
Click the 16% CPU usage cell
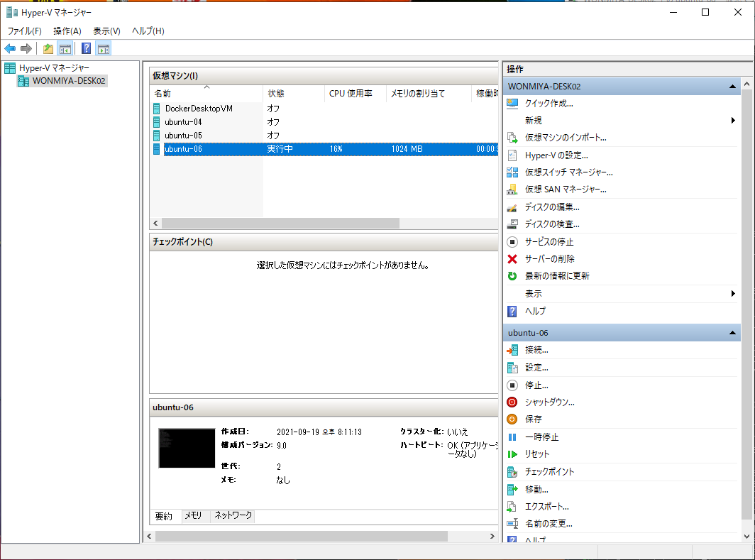click(x=336, y=149)
